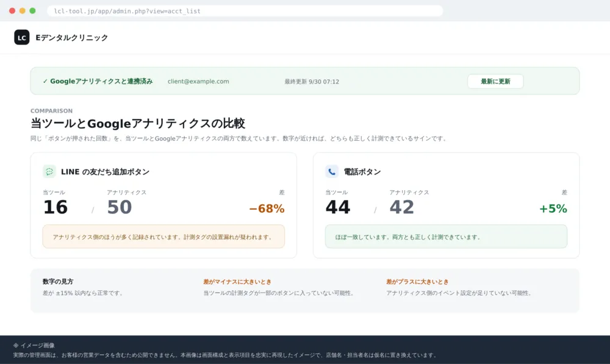Image resolution: width=610 pixels, height=364 pixels.
Task: Click LINE の友だち追加ボタン card title
Action: tap(105, 172)
